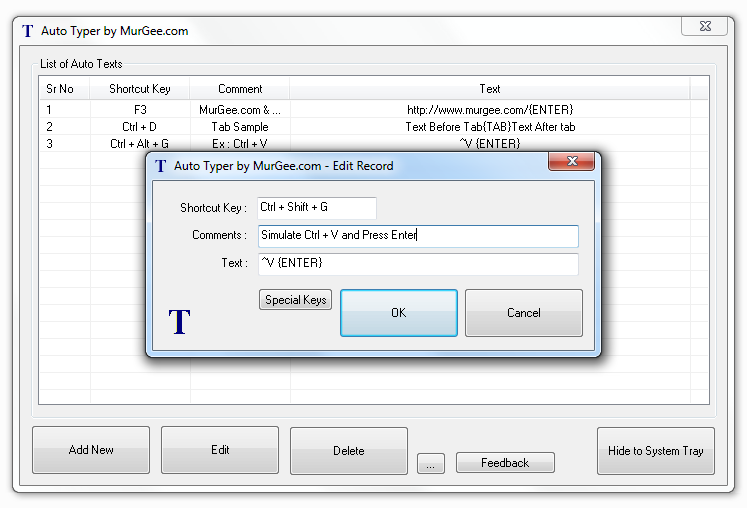The width and height of the screenshot is (747, 508).
Task: Open the Feedback button
Action: tap(505, 463)
